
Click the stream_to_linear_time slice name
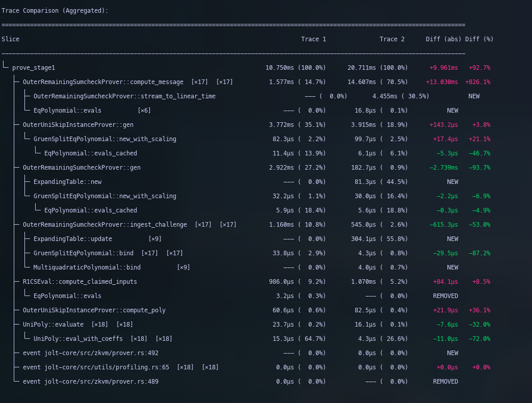124,96
